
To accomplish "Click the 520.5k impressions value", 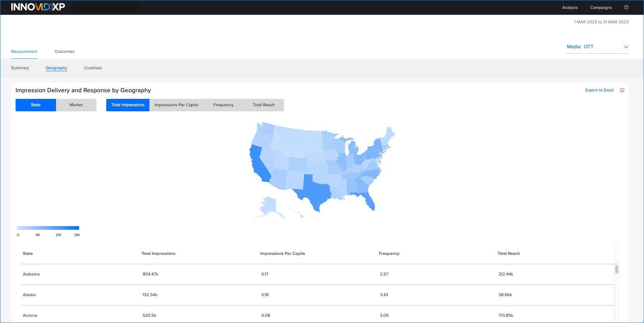I will coord(149,316).
